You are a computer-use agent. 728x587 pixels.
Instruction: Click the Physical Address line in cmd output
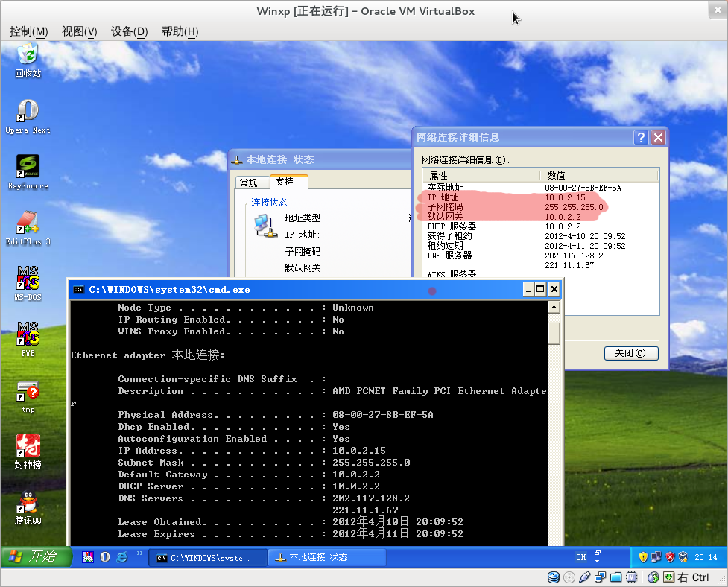pos(275,415)
